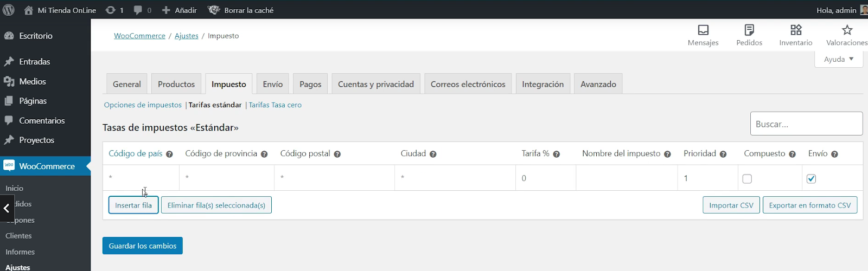Screen dimensions: 868x271
Task: Click help icon next to Código de provincia
Action: (264, 154)
